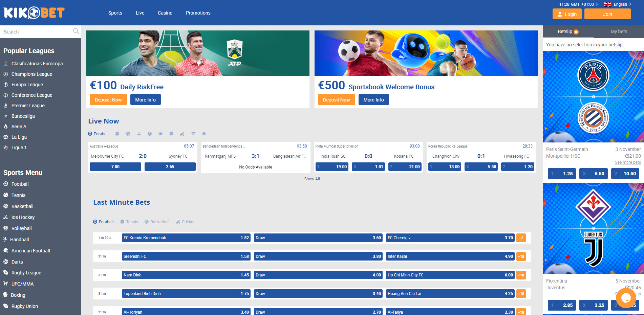The height and width of the screenshot is (315, 644).
Task: Click Show All under Live Now
Action: pyautogui.click(x=312, y=179)
